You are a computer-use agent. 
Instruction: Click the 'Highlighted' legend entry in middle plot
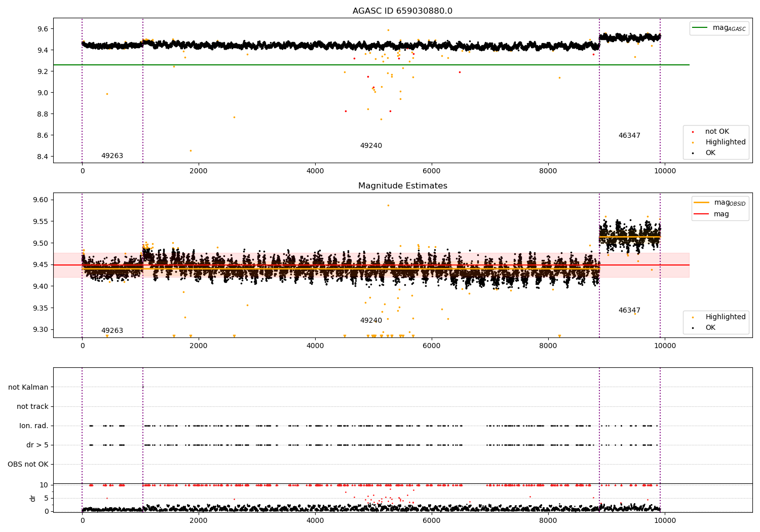pos(725,317)
